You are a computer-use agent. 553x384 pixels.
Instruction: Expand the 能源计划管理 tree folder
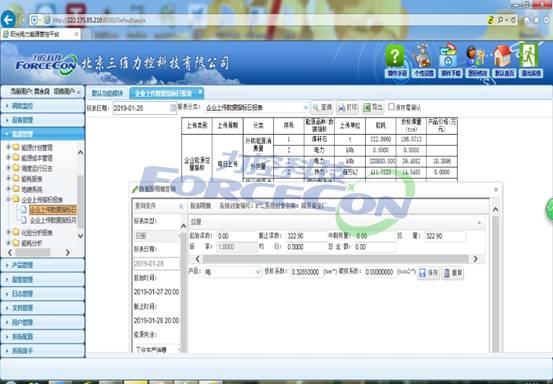coord(8,147)
